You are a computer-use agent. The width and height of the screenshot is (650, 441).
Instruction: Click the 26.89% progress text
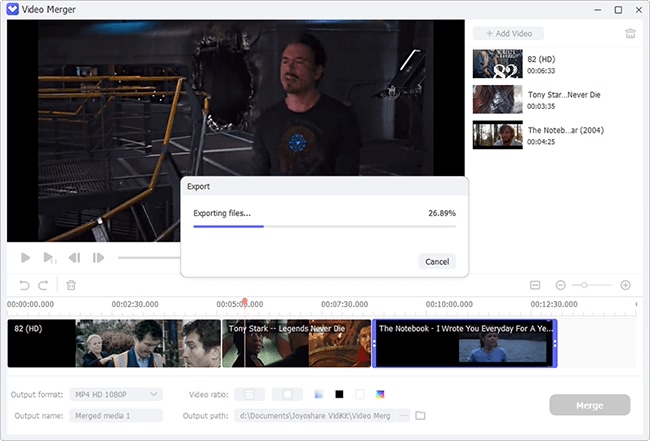click(x=442, y=213)
